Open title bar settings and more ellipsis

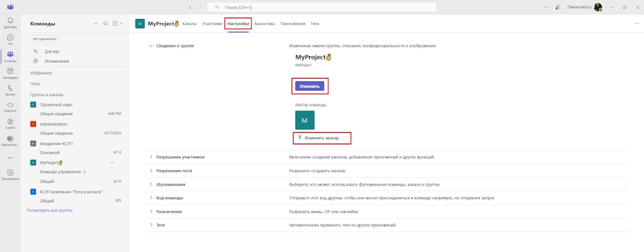[x=546, y=7]
